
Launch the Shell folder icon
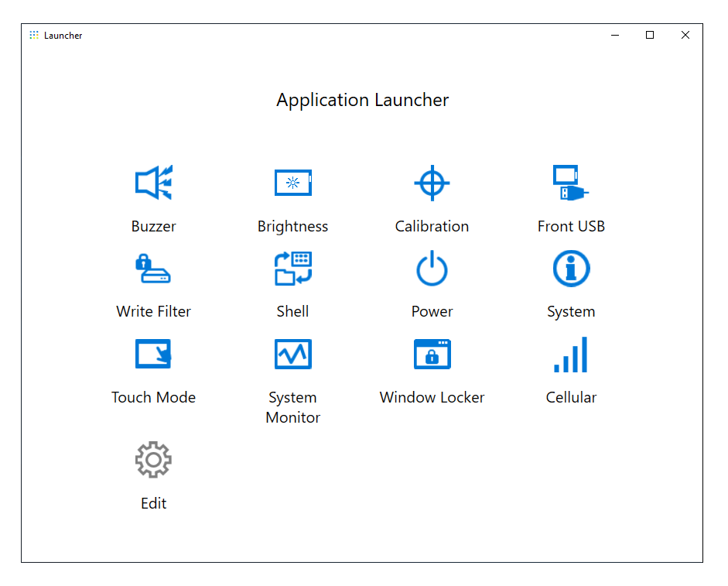pos(292,269)
